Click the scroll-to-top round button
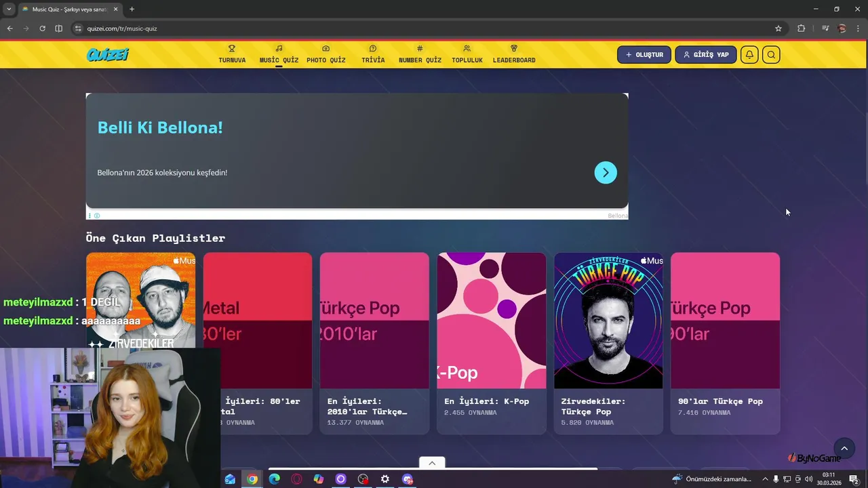Screen dimensions: 868x488 coord(844,448)
